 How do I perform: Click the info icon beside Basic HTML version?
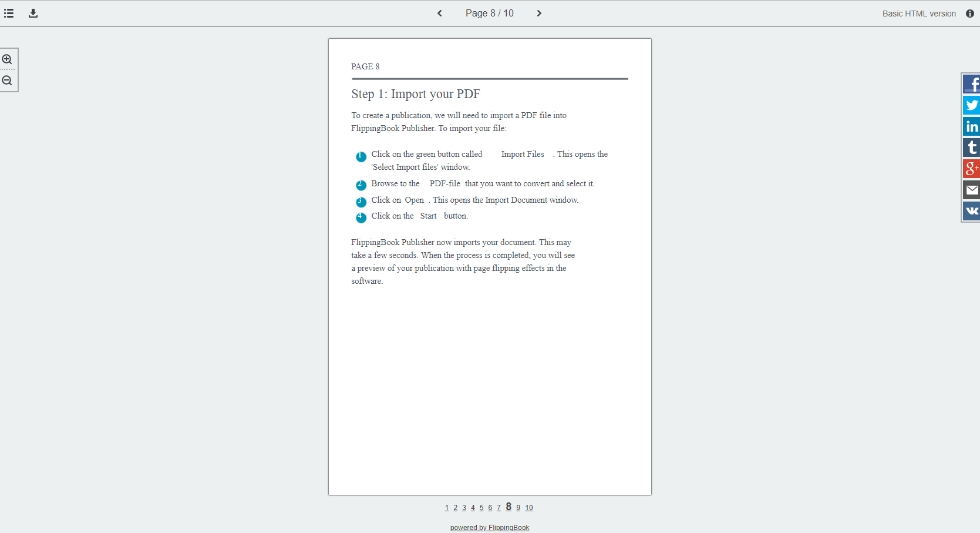coord(970,14)
